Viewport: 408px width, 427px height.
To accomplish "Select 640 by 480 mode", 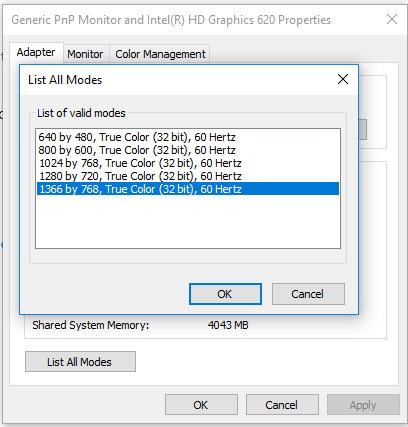I will (x=188, y=137).
